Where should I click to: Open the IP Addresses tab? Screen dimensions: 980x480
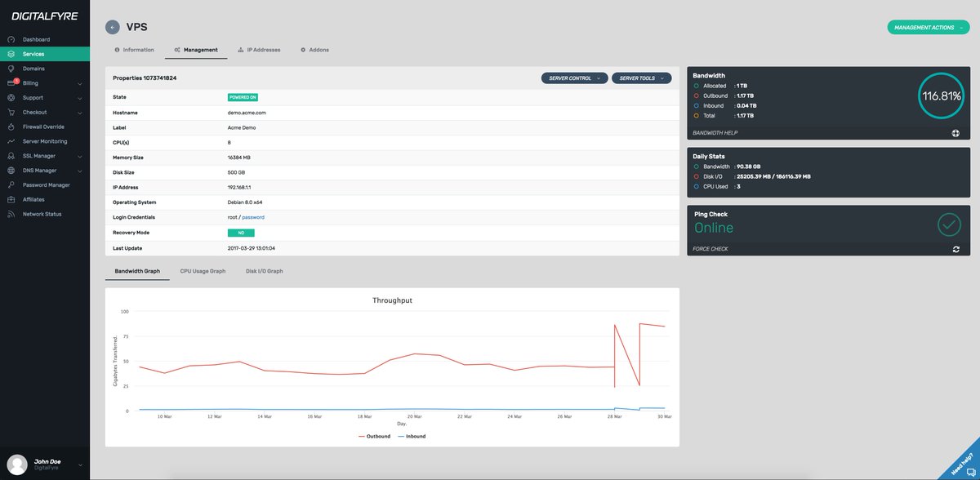coord(259,50)
